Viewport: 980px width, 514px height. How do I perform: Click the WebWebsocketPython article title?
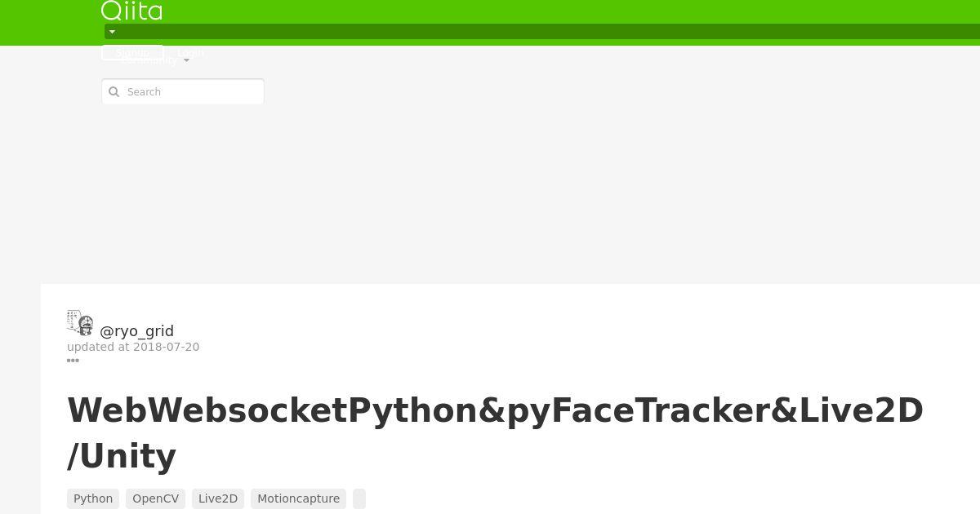495,432
